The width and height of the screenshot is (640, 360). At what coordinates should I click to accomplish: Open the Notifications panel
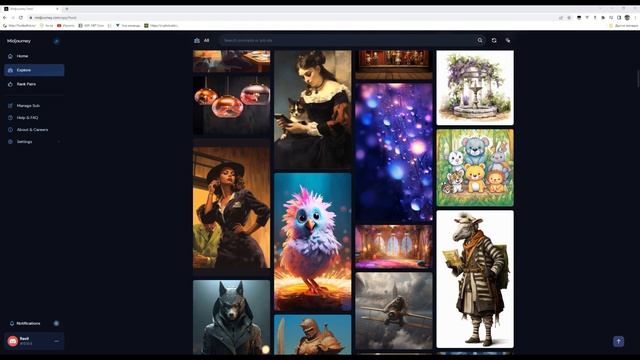click(x=34, y=323)
